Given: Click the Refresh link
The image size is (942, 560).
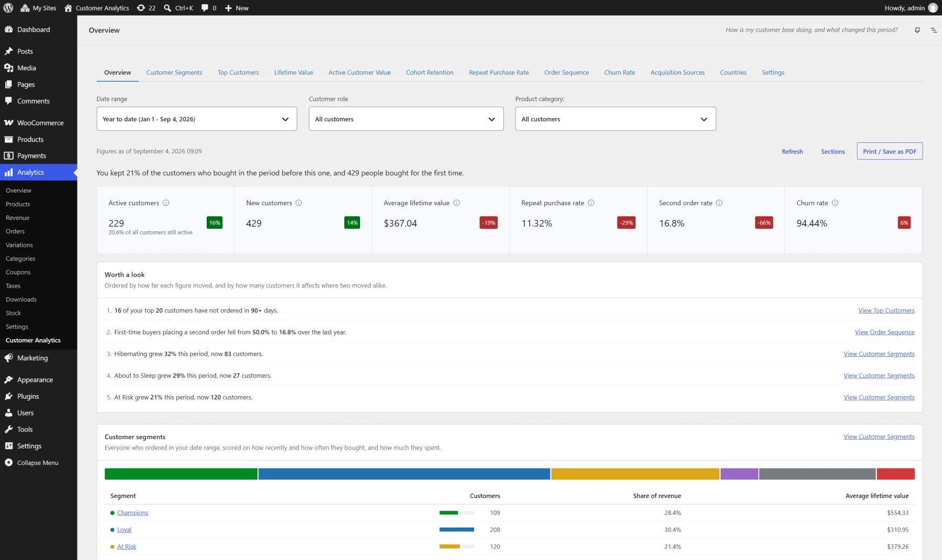Looking at the screenshot, I should (x=792, y=151).
